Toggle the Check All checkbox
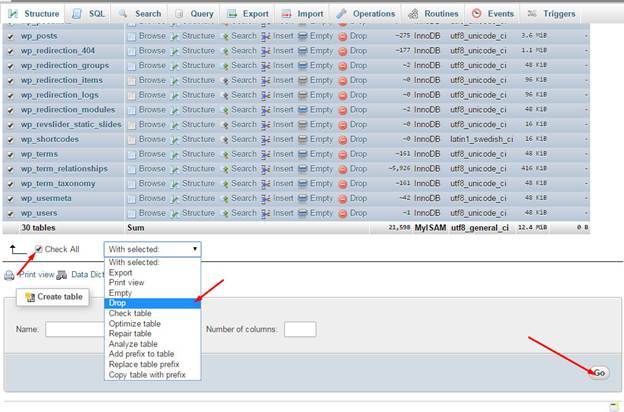 [39, 249]
